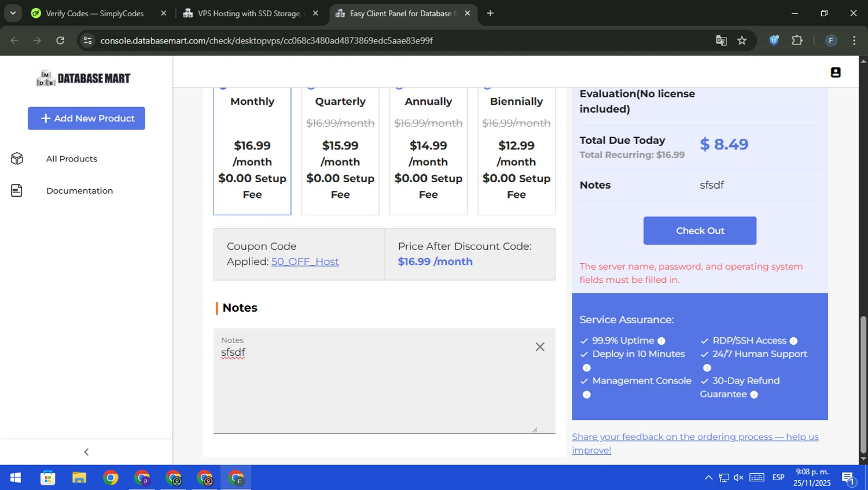The image size is (868, 490).
Task: Open the Chrome three-dot menu
Action: coord(854,40)
